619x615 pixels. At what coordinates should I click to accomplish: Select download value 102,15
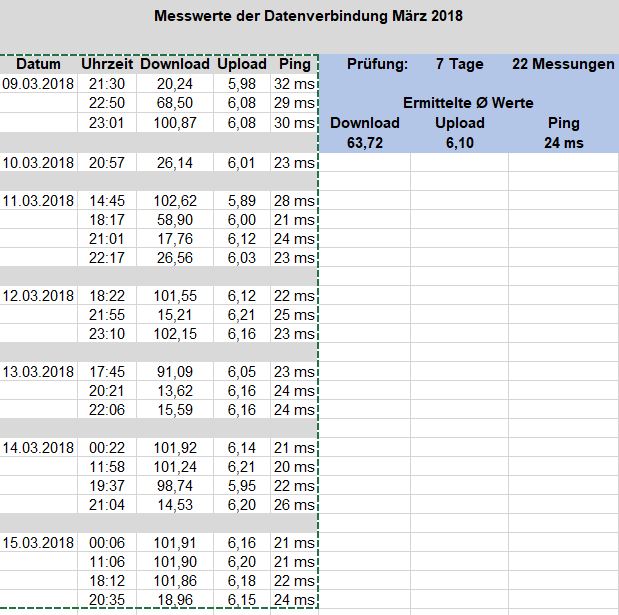(x=175, y=334)
